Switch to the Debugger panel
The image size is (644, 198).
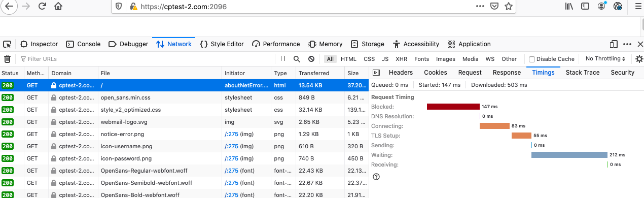(128, 44)
